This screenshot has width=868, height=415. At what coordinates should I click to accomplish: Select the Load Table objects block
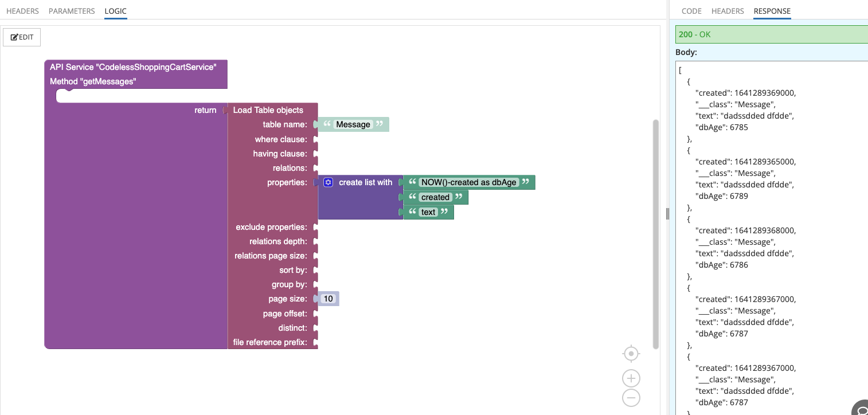pos(268,110)
